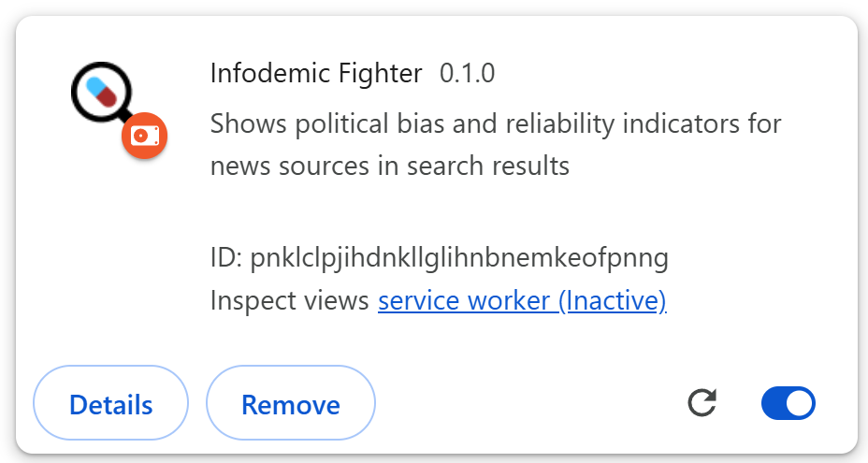Viewport: 868px width, 463px height.
Task: Click the "ID:" label
Action: (x=226, y=258)
